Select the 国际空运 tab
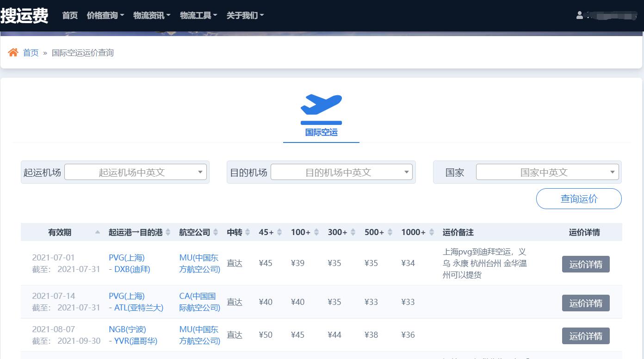This screenshot has height=359, width=644. point(321,132)
